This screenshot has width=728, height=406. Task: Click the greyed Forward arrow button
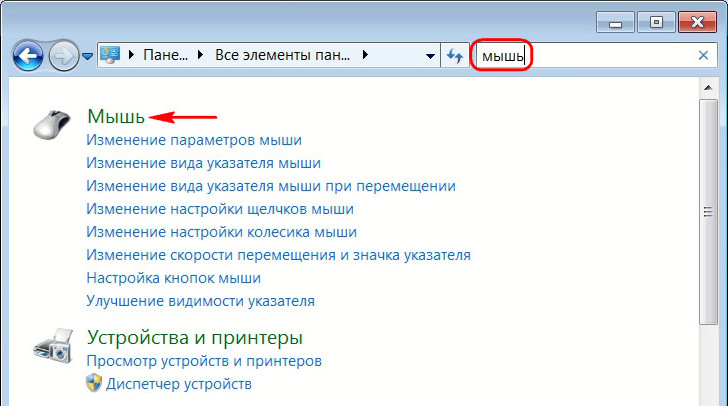[x=64, y=56]
